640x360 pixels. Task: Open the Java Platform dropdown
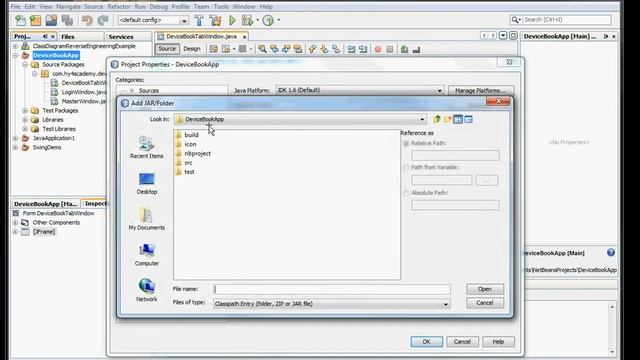coord(440,90)
